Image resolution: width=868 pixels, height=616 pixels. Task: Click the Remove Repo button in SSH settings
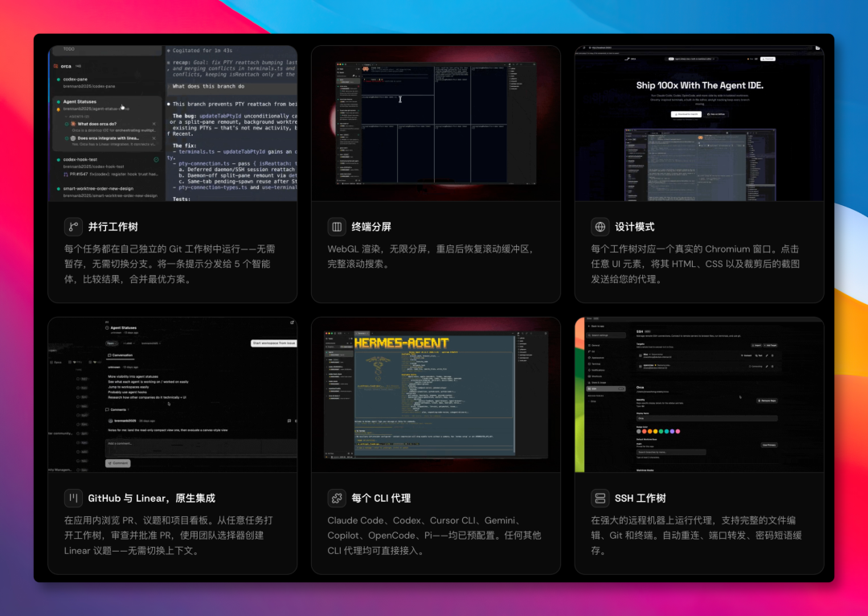tap(768, 400)
